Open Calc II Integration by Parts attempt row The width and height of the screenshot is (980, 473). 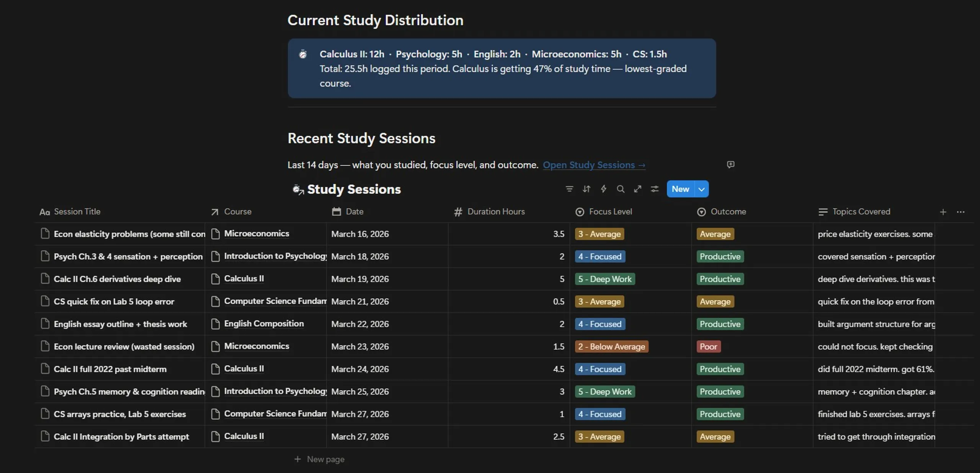(121, 437)
